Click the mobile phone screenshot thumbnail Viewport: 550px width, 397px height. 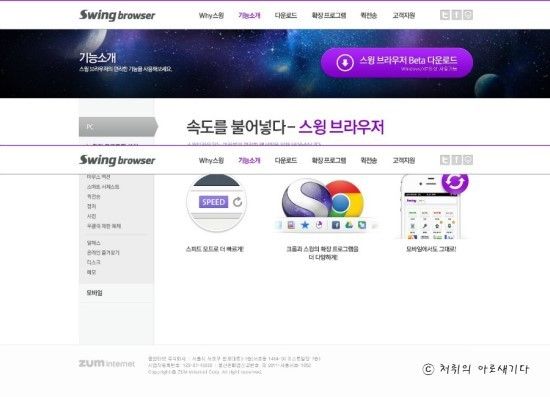tap(430, 207)
